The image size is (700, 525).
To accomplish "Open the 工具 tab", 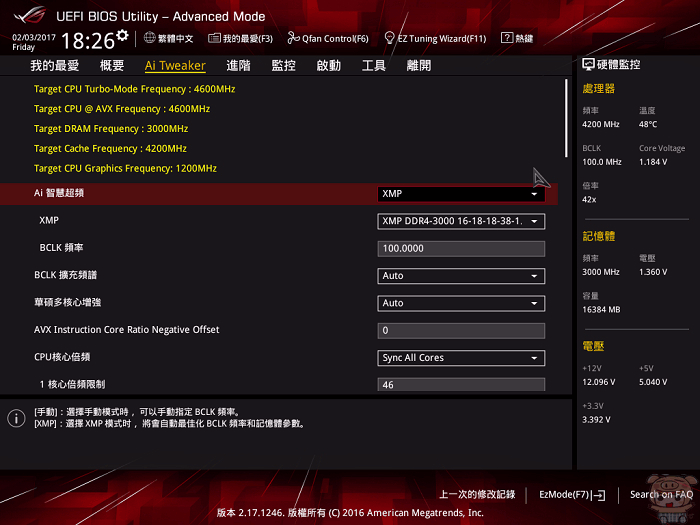I will pyautogui.click(x=374, y=66).
